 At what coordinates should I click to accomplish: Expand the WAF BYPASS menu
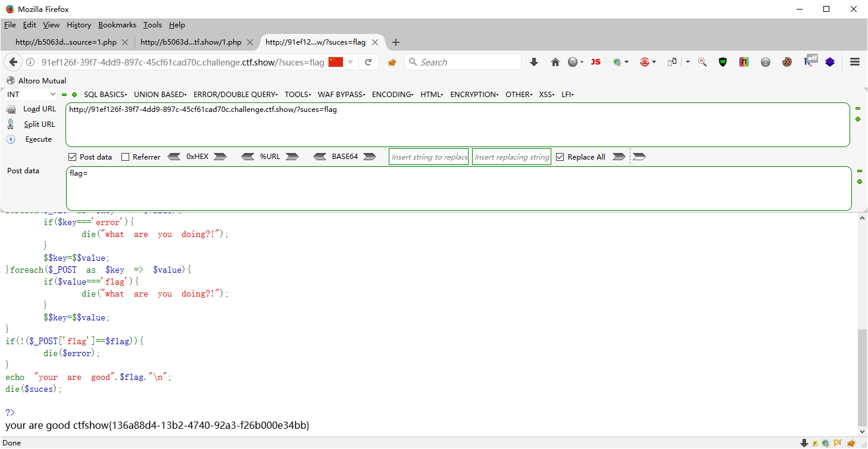pyautogui.click(x=342, y=95)
